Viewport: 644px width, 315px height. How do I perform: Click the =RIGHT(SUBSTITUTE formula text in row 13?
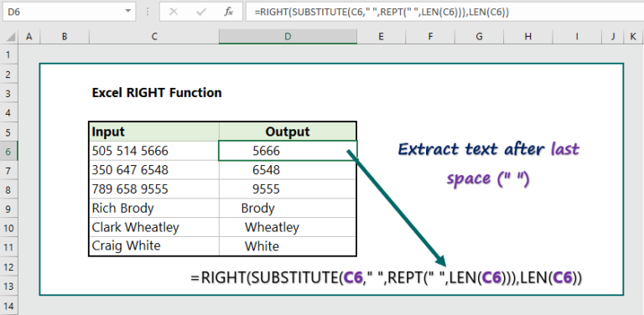pyautogui.click(x=386, y=277)
